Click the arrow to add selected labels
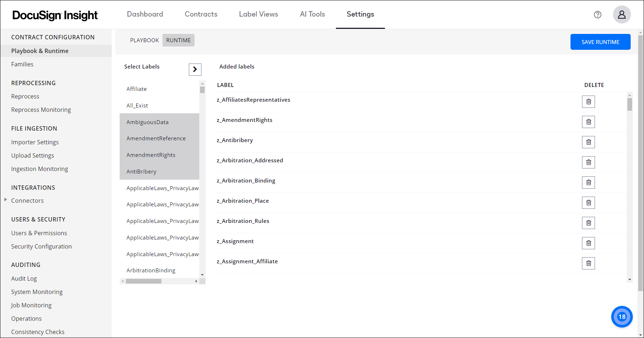The image size is (644, 338). [x=195, y=69]
